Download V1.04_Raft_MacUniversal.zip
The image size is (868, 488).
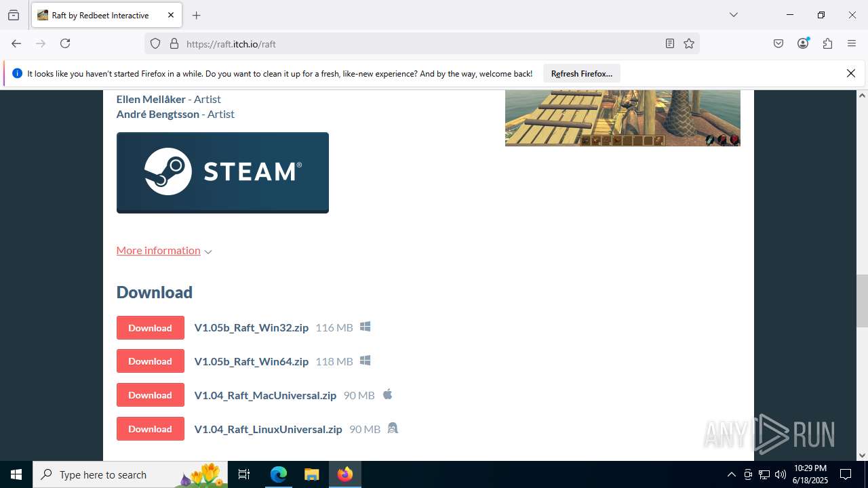coord(151,395)
